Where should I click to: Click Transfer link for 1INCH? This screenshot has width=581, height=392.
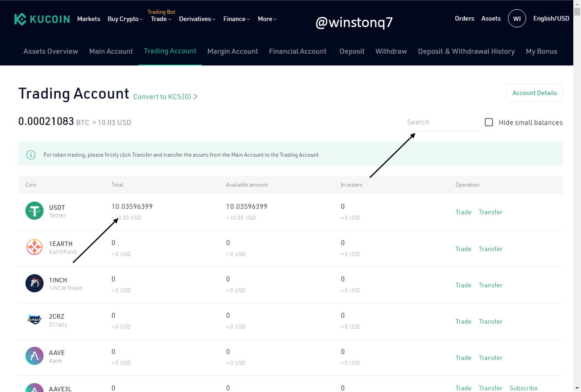(490, 285)
